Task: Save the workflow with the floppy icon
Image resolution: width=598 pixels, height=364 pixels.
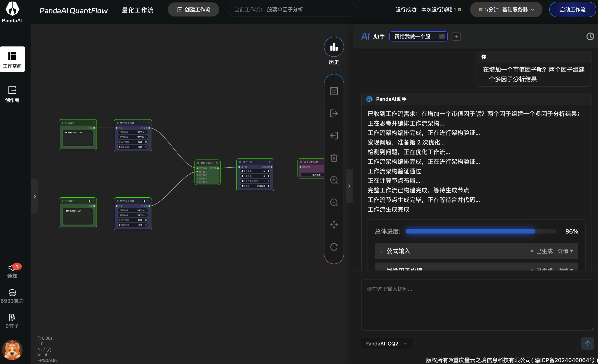Action: coord(334,91)
